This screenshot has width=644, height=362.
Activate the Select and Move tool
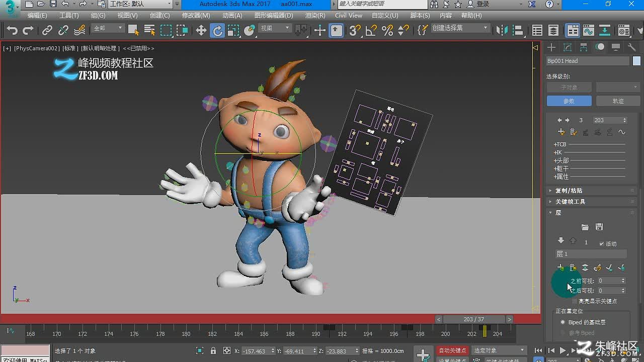(x=201, y=31)
